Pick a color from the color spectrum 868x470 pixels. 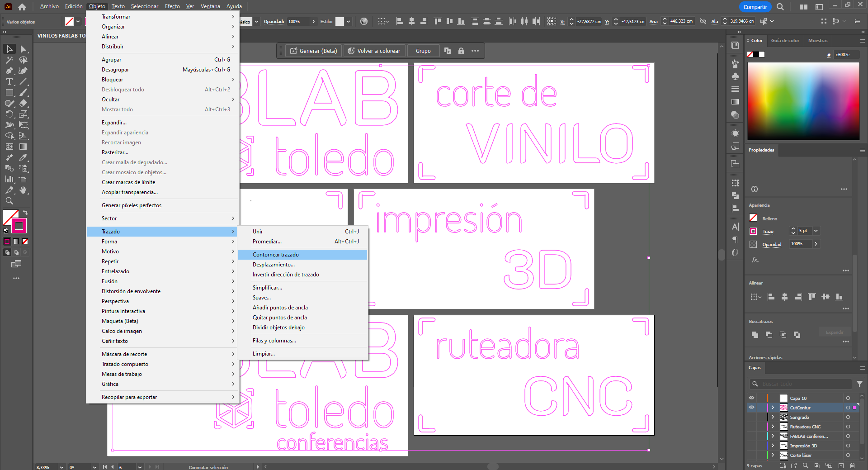pos(803,101)
